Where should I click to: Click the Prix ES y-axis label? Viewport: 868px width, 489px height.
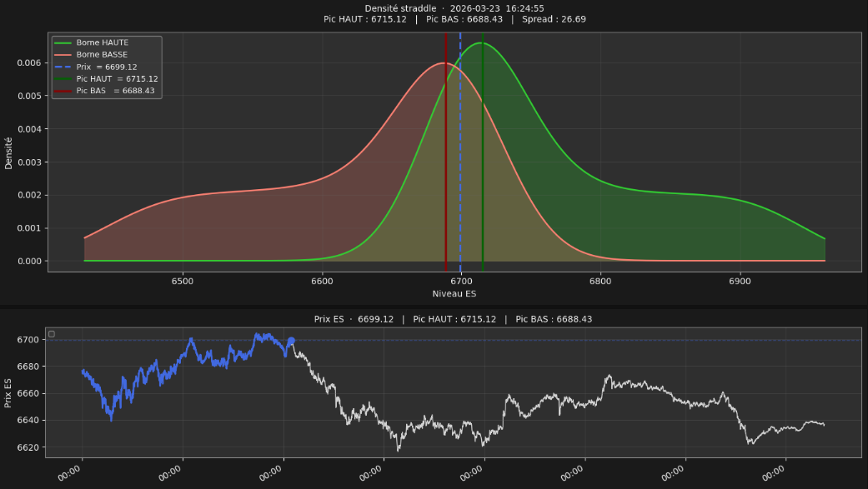8,393
